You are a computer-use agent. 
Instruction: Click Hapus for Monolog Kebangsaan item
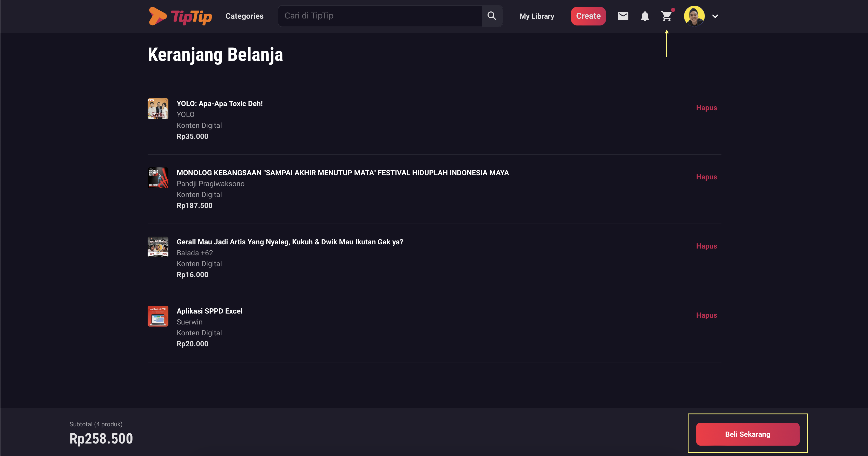pos(706,177)
